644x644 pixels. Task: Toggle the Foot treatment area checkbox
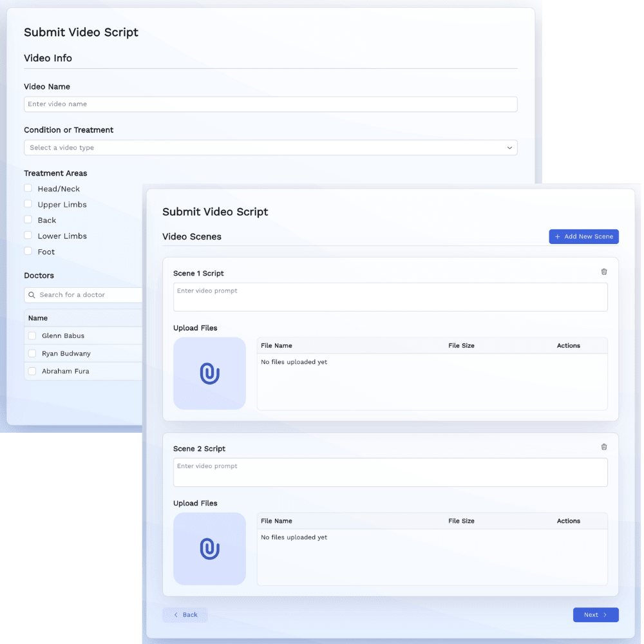tap(28, 251)
